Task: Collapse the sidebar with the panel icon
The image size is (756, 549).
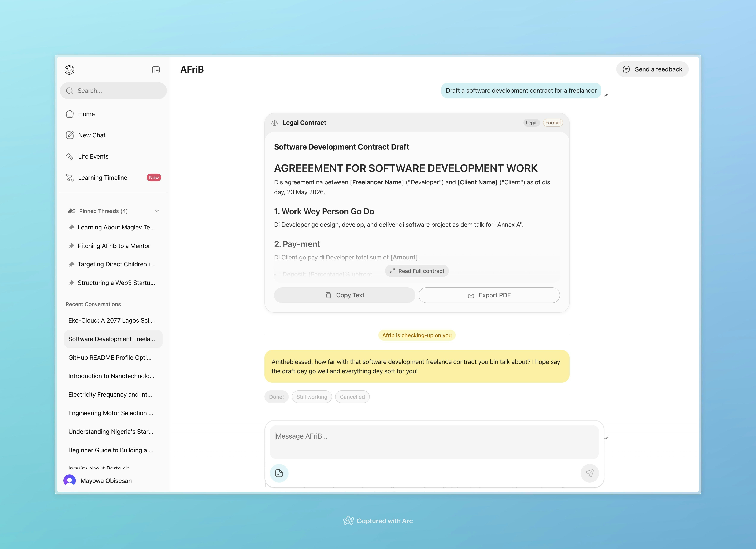Action: [156, 70]
